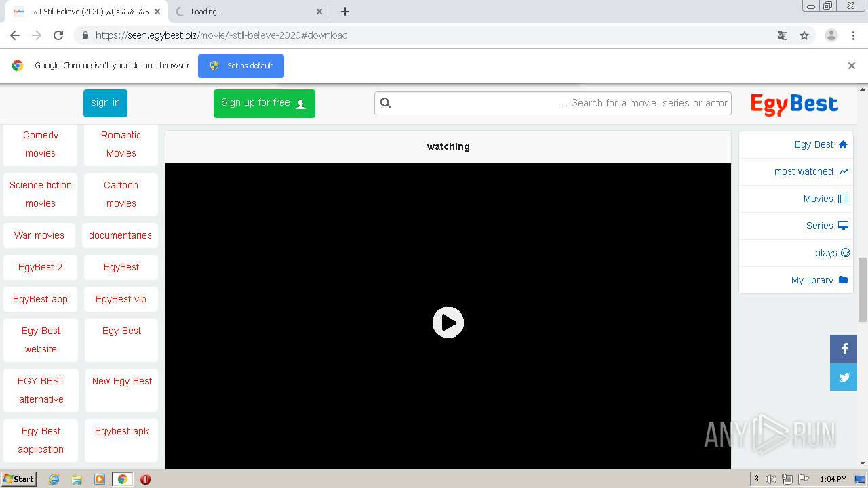Open Romantic Movies link
Image resolution: width=868 pixels, height=488 pixels.
click(121, 144)
